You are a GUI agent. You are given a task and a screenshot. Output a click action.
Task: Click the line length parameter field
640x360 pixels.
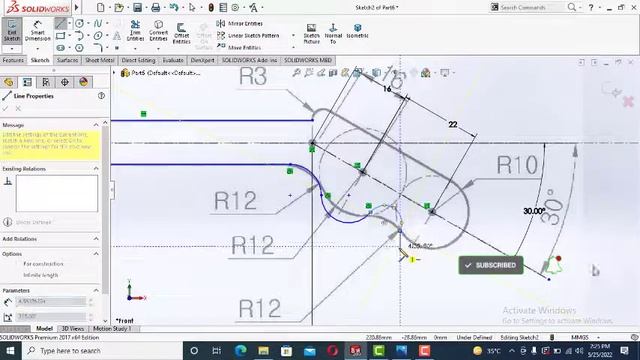tap(51, 302)
